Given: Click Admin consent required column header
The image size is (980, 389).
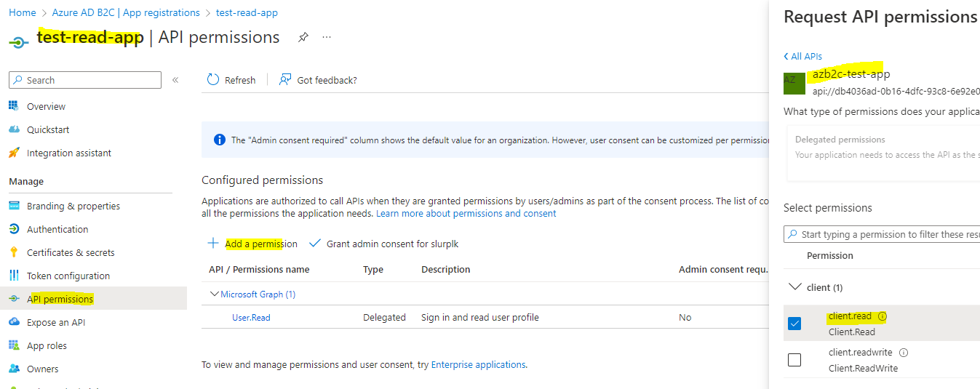Looking at the screenshot, I should (723, 269).
